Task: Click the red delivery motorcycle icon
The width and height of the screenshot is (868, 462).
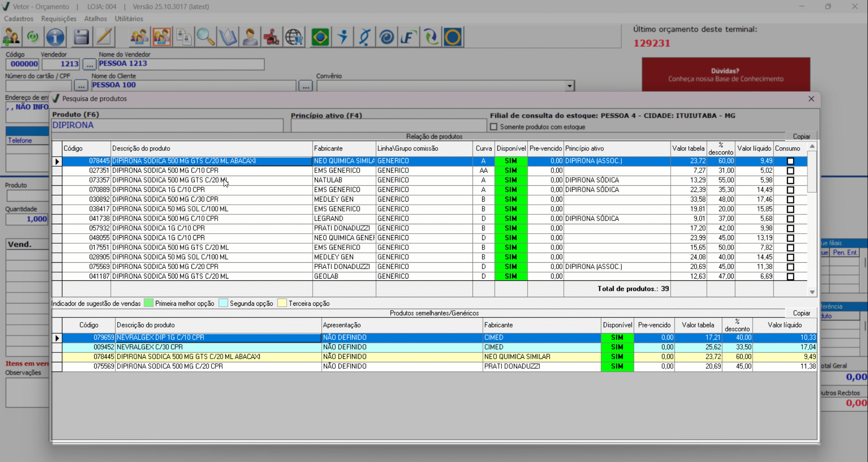Action: click(272, 37)
